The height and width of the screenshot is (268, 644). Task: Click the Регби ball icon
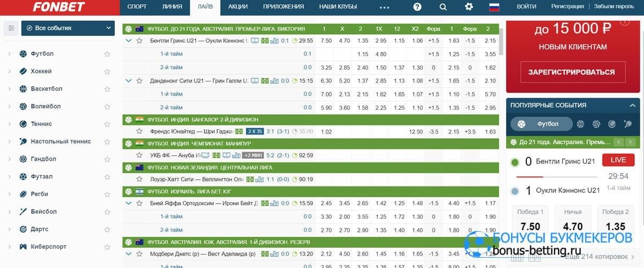23,194
